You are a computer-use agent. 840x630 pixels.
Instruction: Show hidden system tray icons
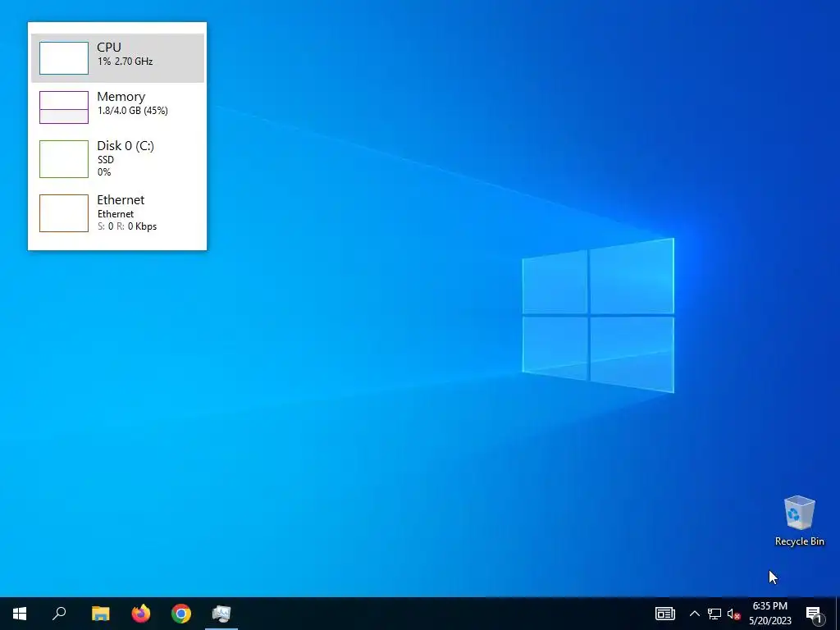tap(694, 614)
